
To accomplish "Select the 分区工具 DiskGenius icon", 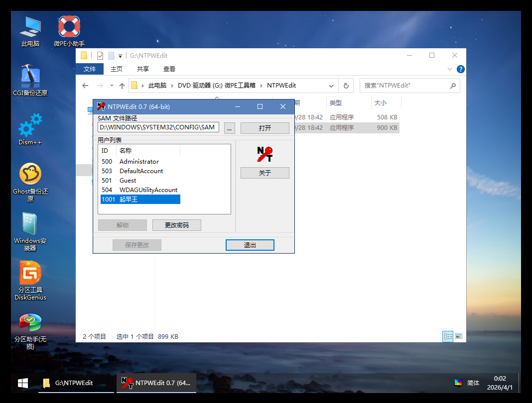I will 30,281.
